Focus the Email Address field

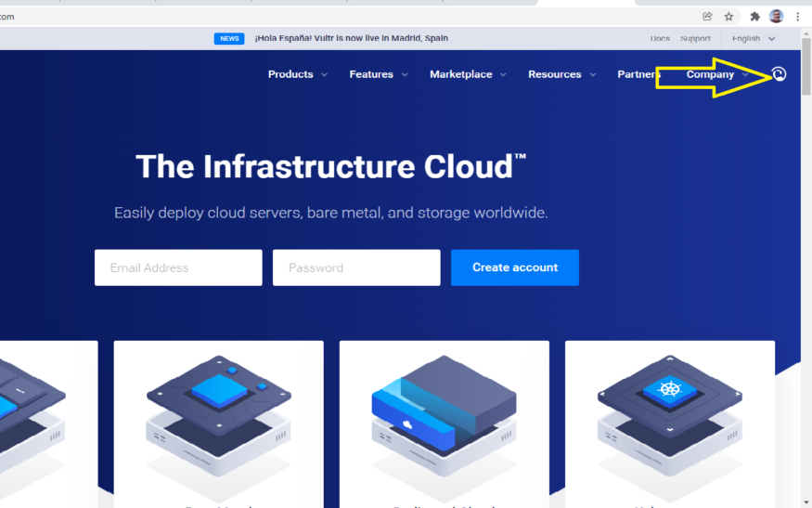(178, 267)
